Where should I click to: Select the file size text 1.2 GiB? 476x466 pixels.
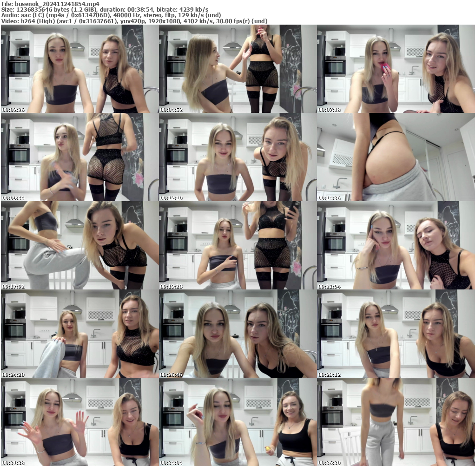coord(88,9)
